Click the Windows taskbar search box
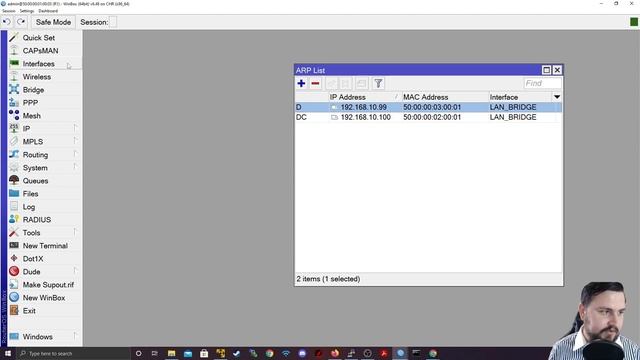The image size is (640, 360). pos(73,353)
